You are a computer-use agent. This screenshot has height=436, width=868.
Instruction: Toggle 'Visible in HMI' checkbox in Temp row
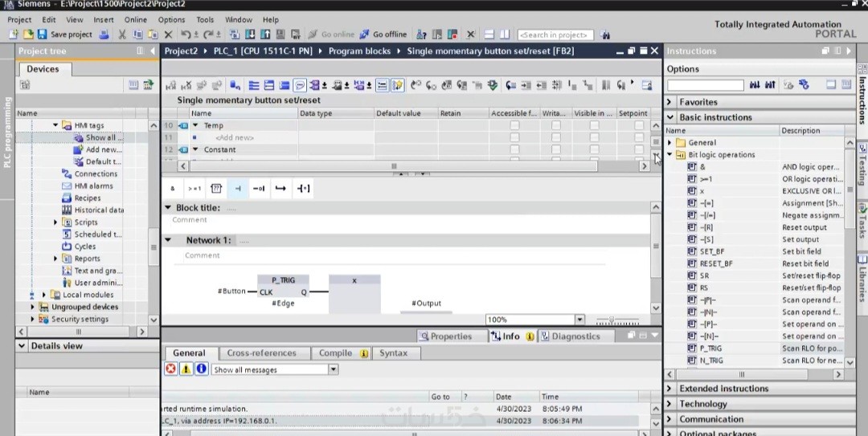(594, 125)
